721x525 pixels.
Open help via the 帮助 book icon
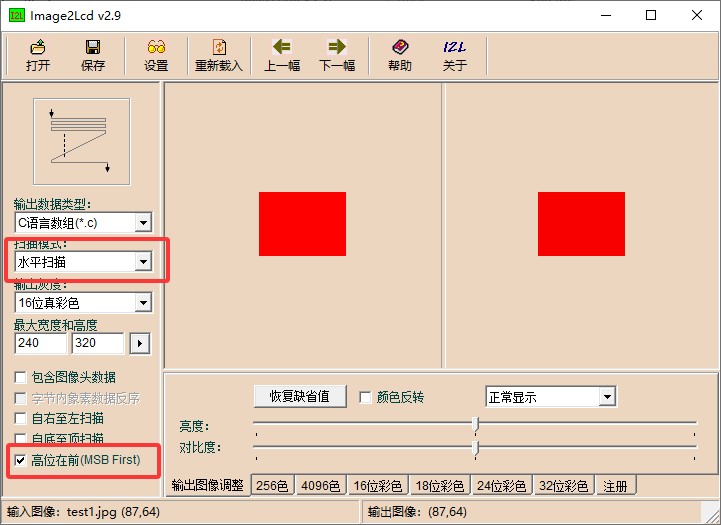click(x=400, y=55)
